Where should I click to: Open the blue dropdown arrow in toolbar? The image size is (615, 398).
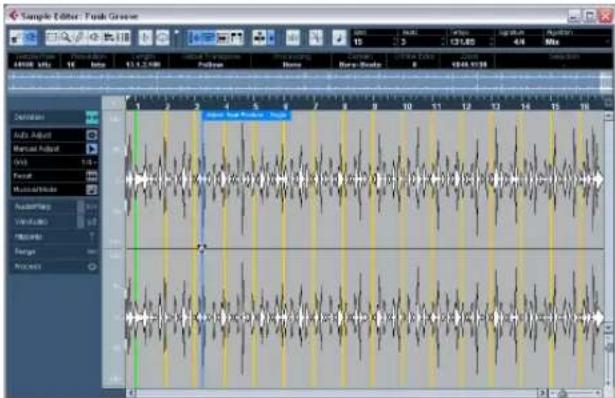[x=271, y=38]
